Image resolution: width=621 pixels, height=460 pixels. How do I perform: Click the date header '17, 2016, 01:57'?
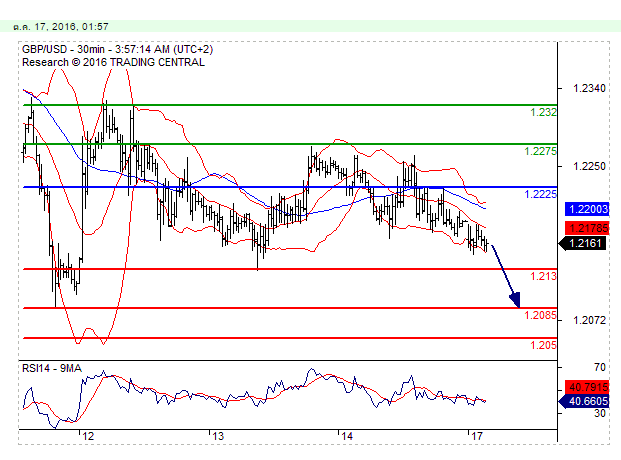point(71,27)
